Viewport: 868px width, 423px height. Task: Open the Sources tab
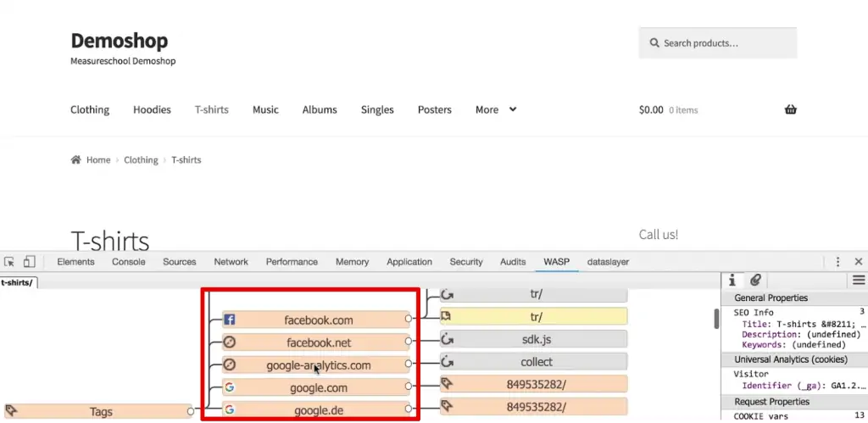pyautogui.click(x=180, y=262)
